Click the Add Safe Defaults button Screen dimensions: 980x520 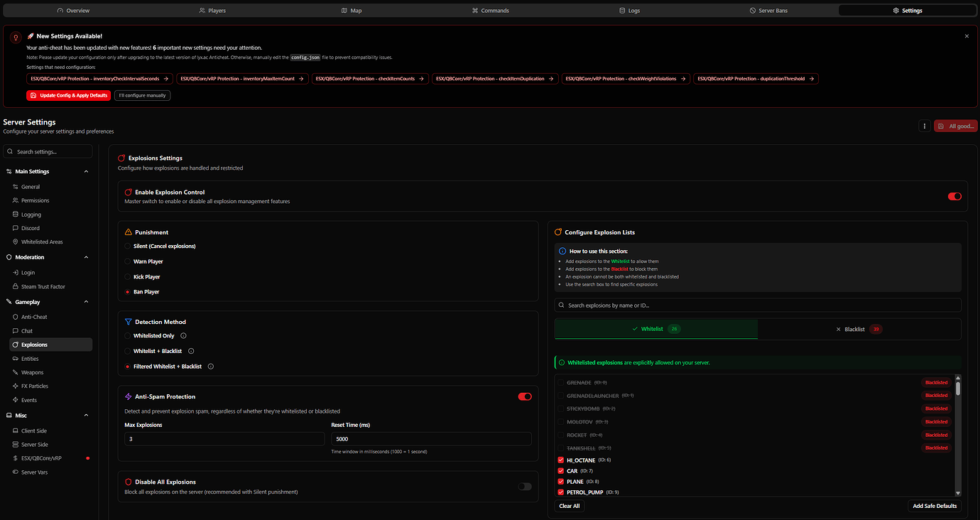tap(934, 505)
